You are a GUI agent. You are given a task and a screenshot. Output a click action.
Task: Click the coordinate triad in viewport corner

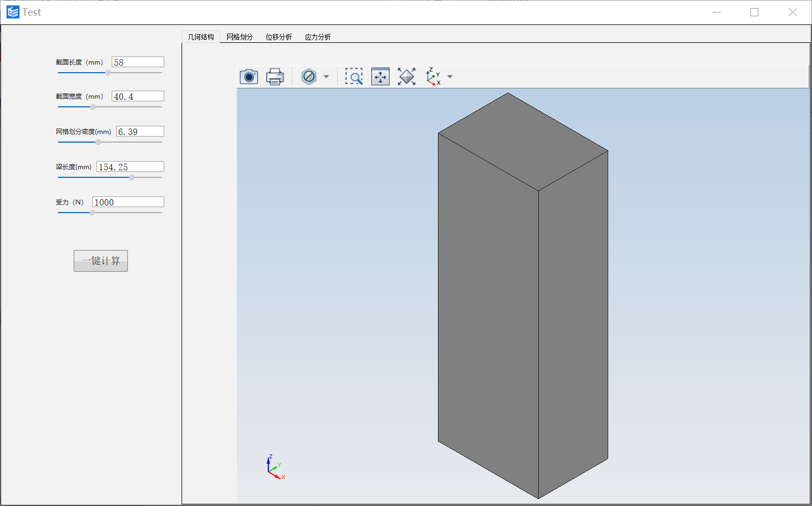(x=276, y=467)
